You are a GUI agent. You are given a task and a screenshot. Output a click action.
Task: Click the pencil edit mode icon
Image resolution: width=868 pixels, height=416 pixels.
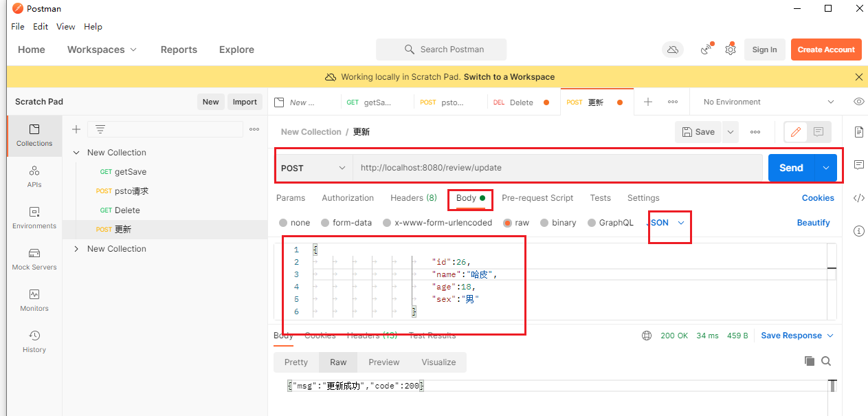pos(797,132)
